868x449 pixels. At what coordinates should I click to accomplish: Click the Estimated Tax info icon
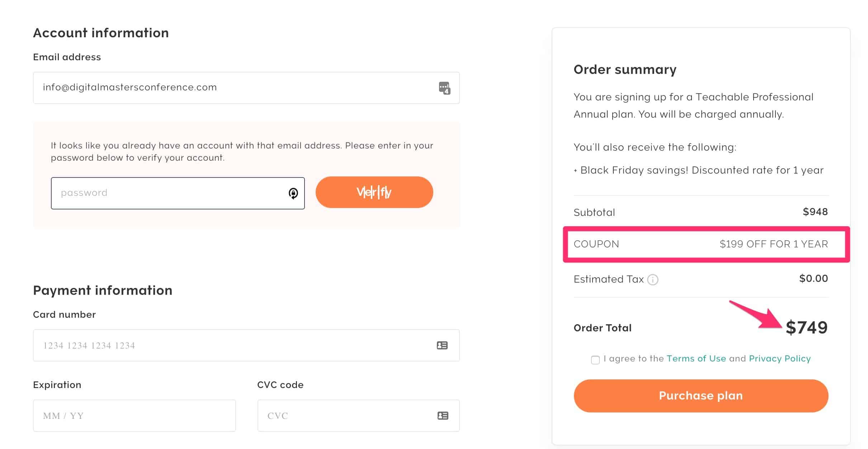[x=652, y=280]
